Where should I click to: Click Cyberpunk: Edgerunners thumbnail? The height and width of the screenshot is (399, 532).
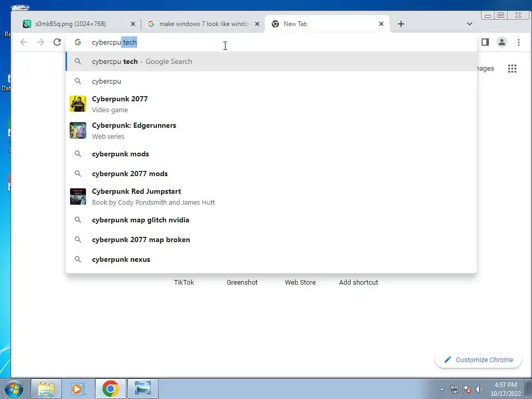tap(78, 130)
